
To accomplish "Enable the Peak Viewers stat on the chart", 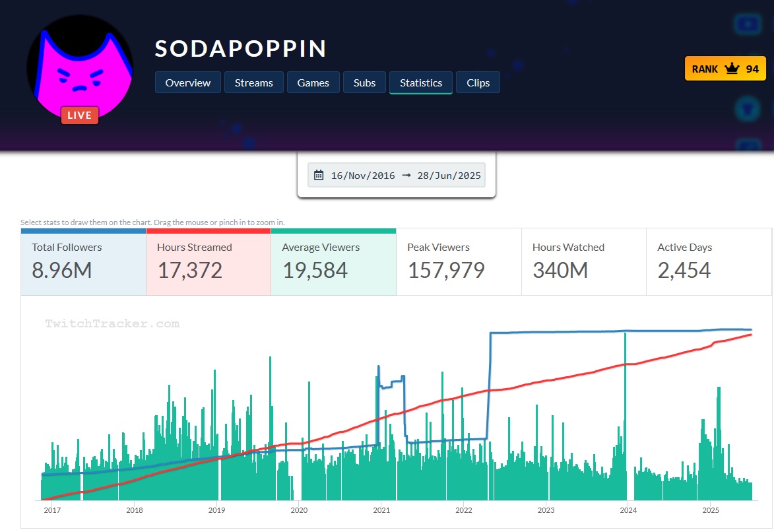I will pyautogui.click(x=459, y=262).
